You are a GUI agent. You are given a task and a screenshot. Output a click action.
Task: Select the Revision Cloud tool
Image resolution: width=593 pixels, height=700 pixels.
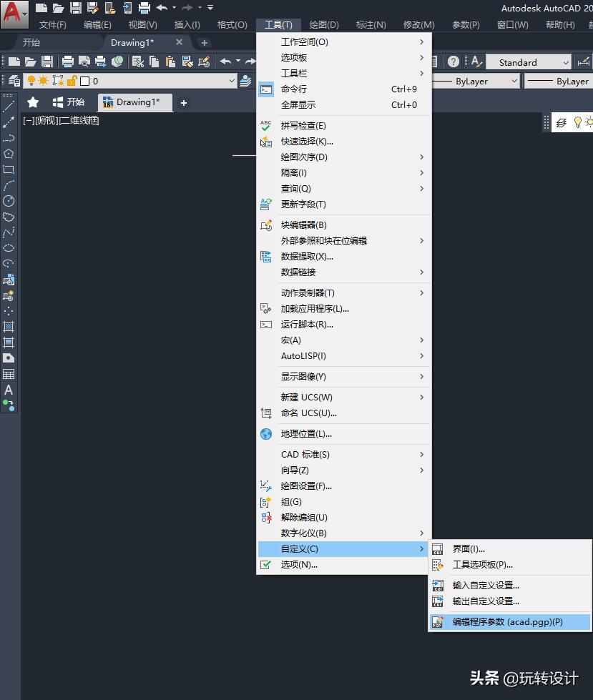(x=7, y=215)
